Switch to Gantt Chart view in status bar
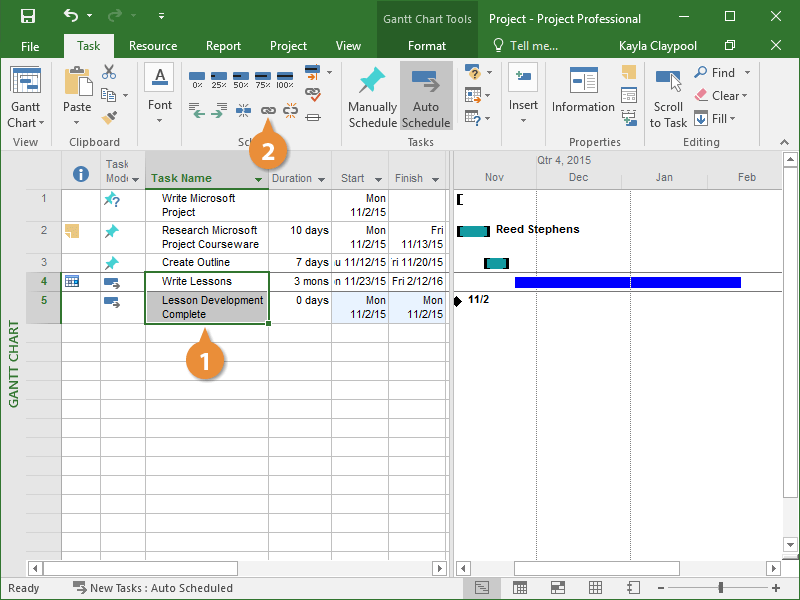 click(x=483, y=588)
